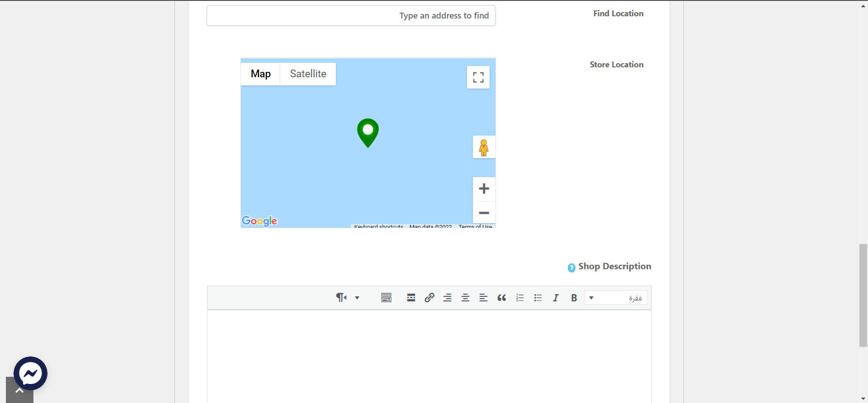This screenshot has width=868, height=403.
Task: Toggle italic formatting in editor
Action: pos(556,298)
